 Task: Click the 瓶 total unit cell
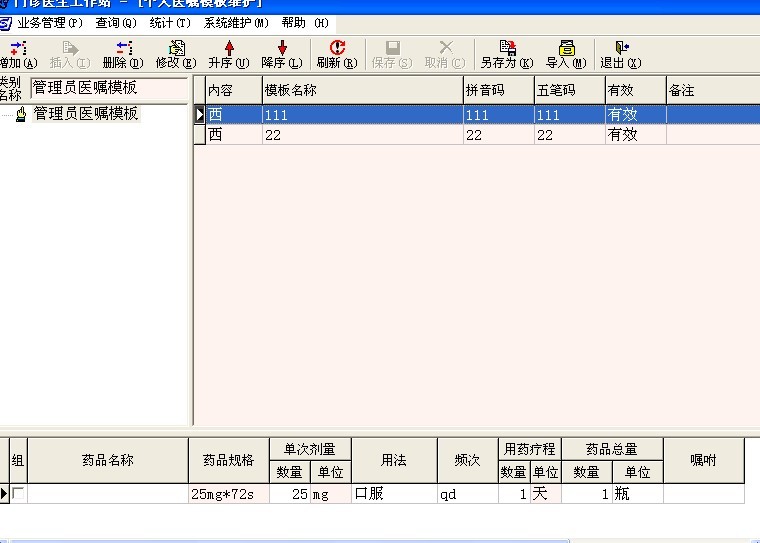coord(637,494)
